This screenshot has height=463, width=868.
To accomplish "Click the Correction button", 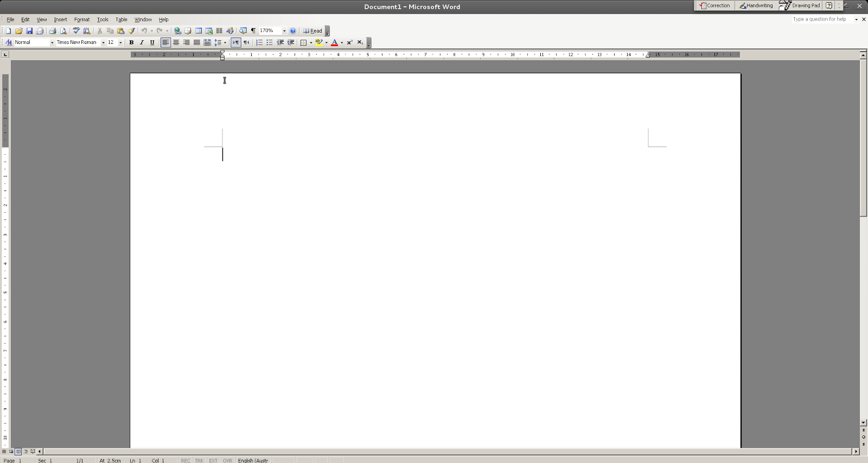I will [715, 5].
